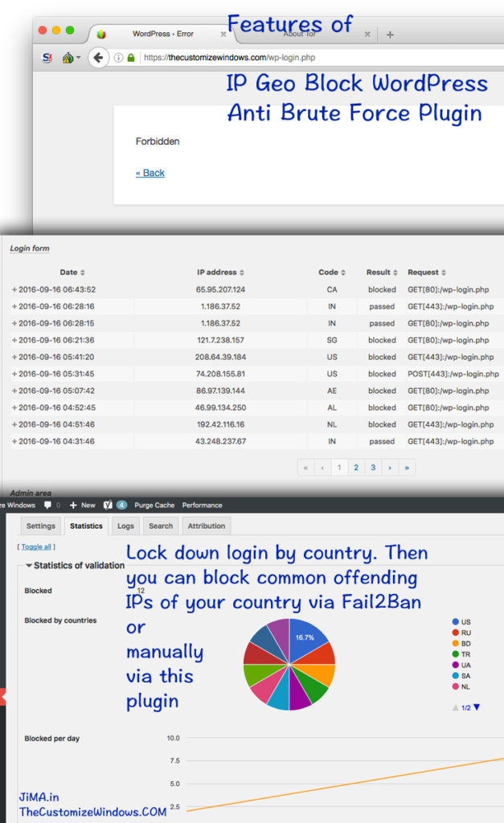Expand the 2016-09-16 04:51:46 log row
504x823 pixels.
click(x=14, y=424)
